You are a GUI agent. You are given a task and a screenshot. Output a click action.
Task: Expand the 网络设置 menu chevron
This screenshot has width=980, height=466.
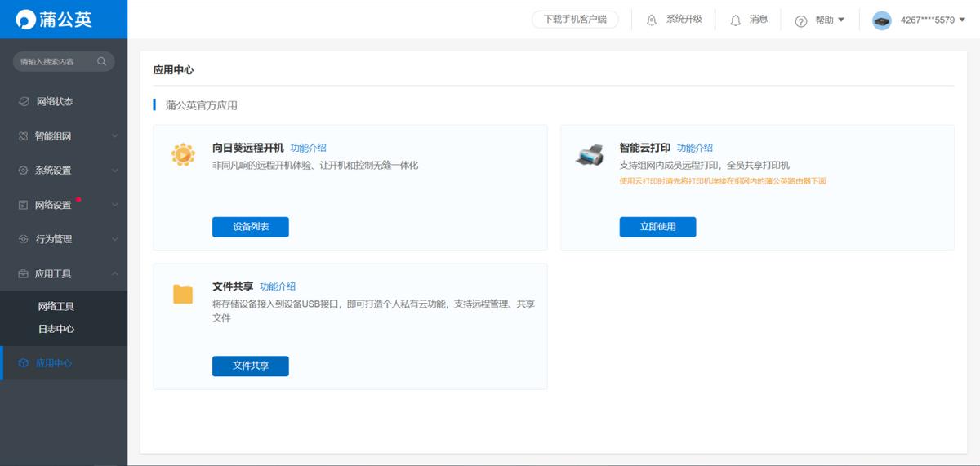click(x=115, y=205)
